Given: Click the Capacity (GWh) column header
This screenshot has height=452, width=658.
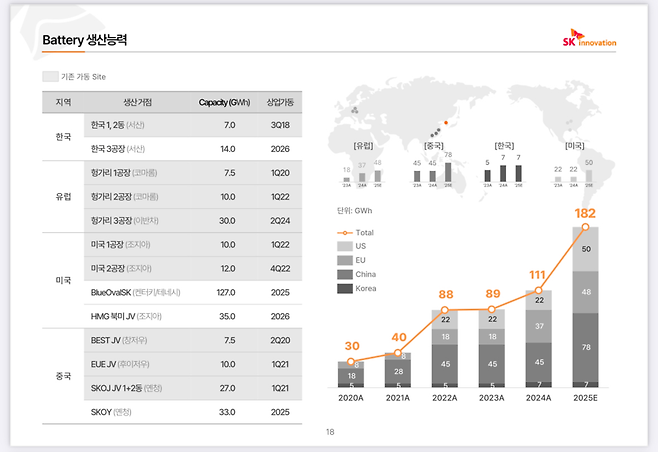Looking at the screenshot, I should click(x=224, y=103).
